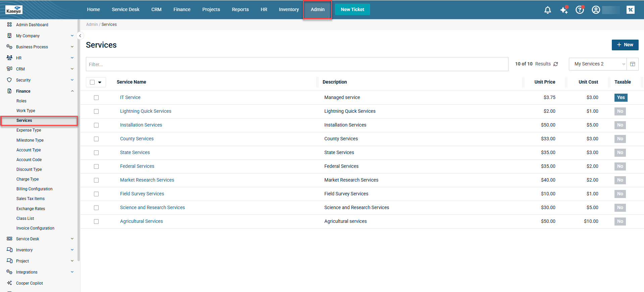The width and height of the screenshot is (644, 292).
Task: Click the Kaseya logo
Action: pos(14,10)
